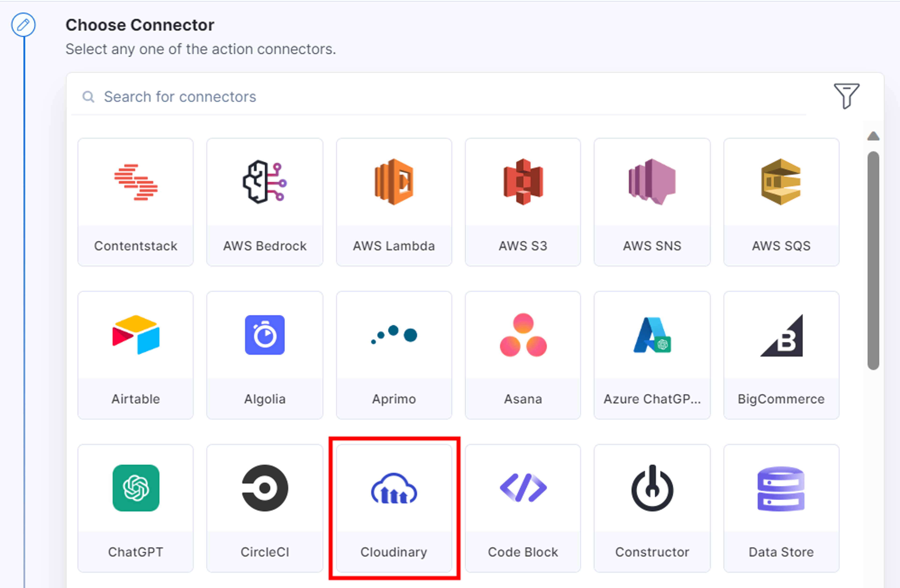Select the Algolia stopwatch icon

click(x=265, y=335)
